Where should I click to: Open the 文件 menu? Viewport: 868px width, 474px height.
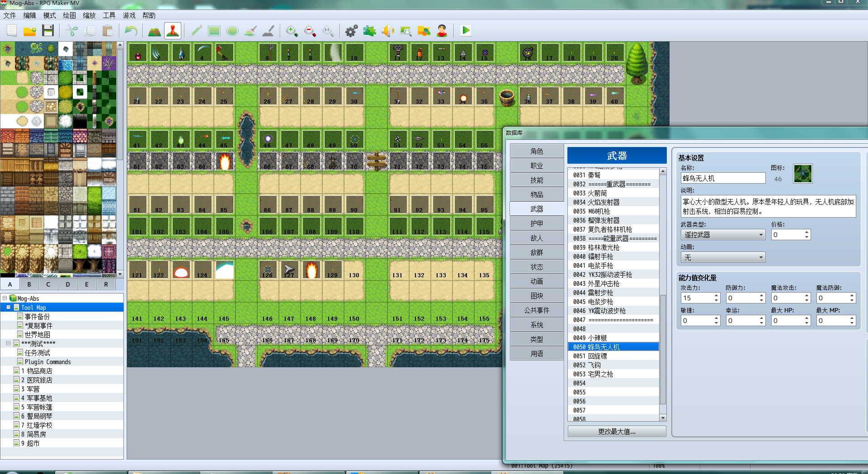pos(9,15)
